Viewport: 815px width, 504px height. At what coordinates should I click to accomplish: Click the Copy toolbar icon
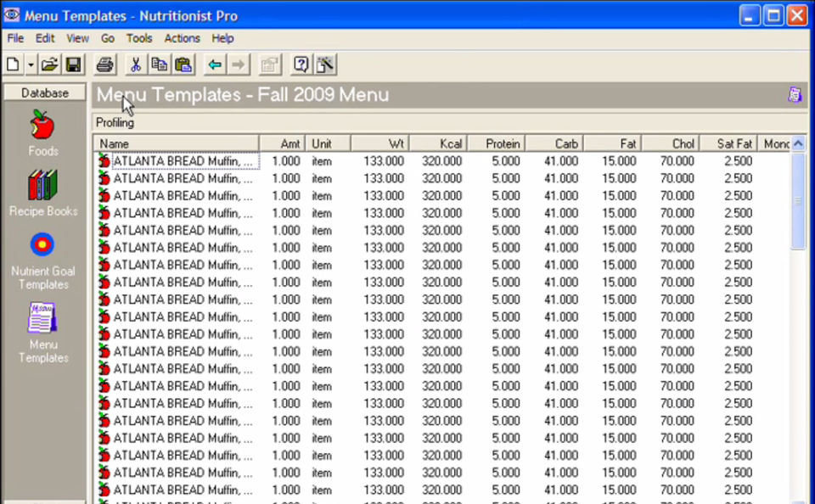tap(159, 65)
